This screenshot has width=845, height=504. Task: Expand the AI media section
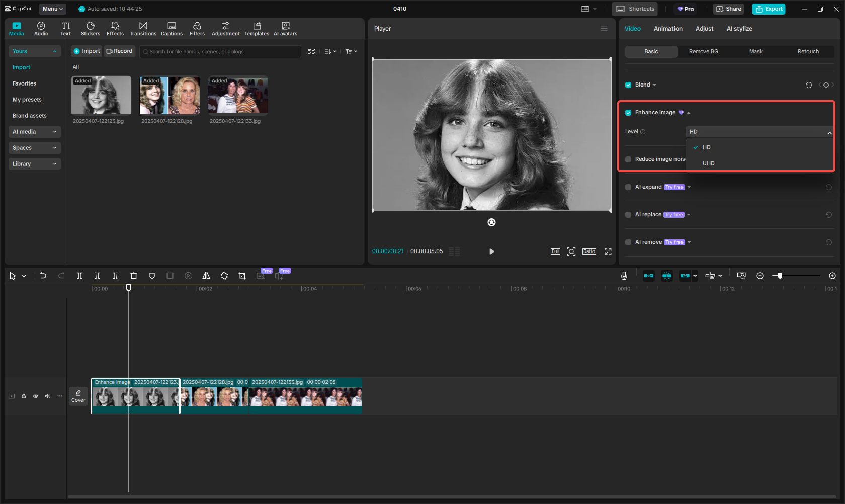coord(34,132)
